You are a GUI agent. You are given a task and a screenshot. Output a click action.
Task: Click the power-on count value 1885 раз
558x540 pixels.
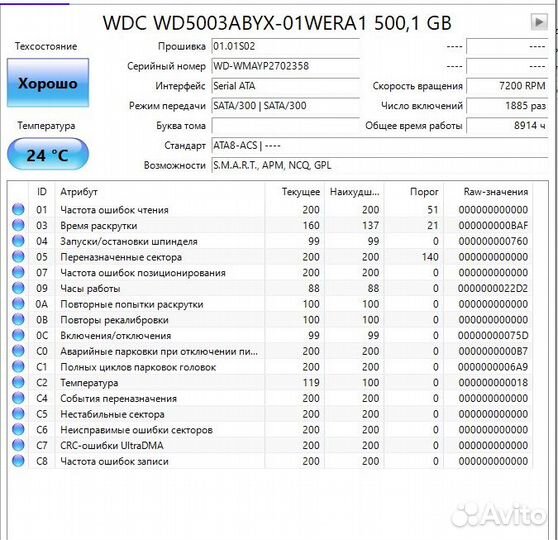click(x=507, y=106)
